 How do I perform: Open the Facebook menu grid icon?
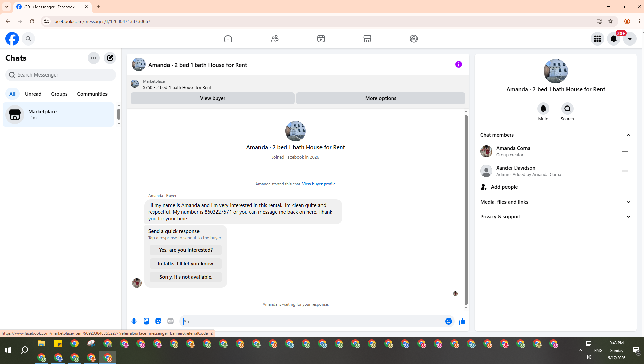pos(597,39)
